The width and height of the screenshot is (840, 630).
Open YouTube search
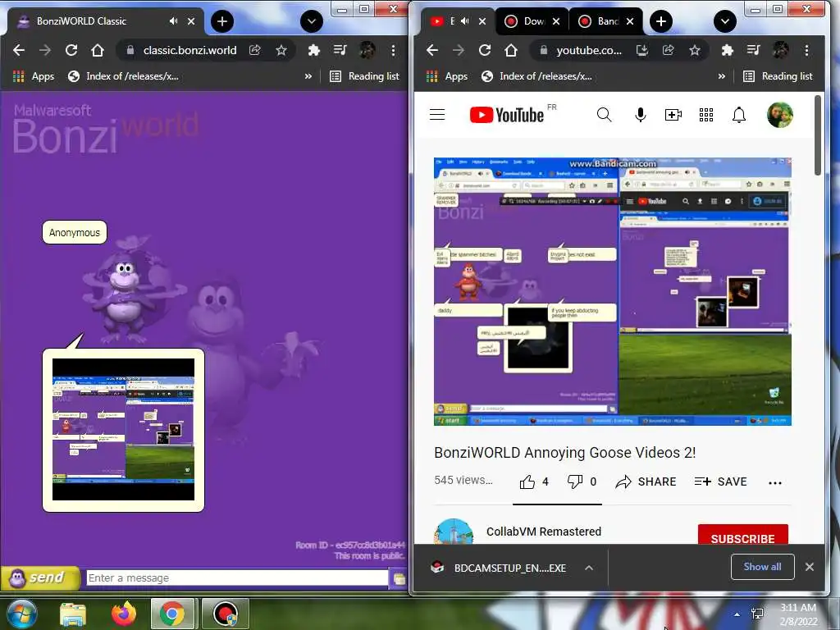tap(604, 114)
